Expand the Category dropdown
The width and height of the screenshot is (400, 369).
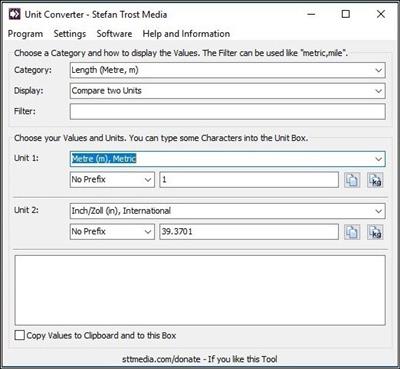pos(228,70)
